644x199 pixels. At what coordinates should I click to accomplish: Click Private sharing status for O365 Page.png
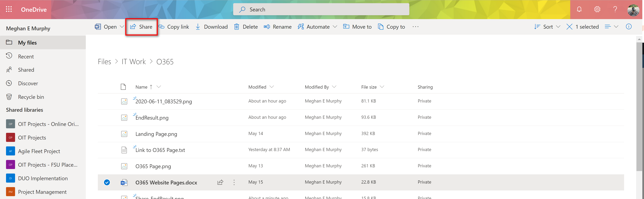tap(424, 166)
